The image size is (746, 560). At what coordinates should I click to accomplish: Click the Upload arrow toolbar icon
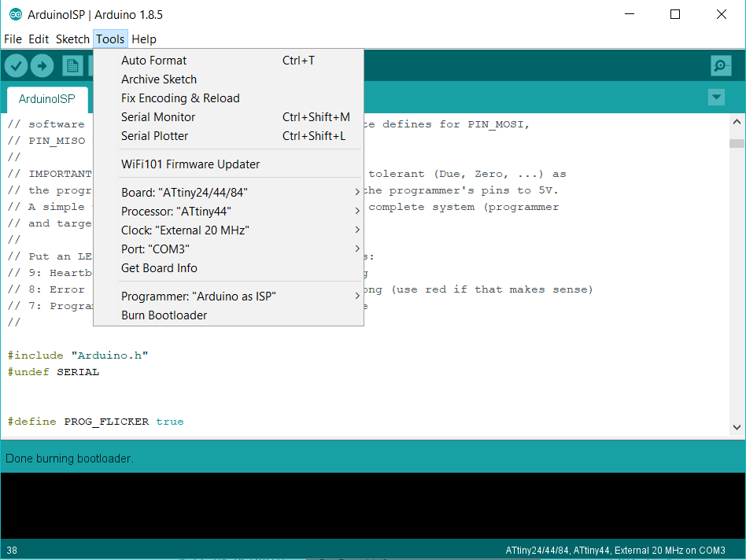pyautogui.click(x=42, y=65)
